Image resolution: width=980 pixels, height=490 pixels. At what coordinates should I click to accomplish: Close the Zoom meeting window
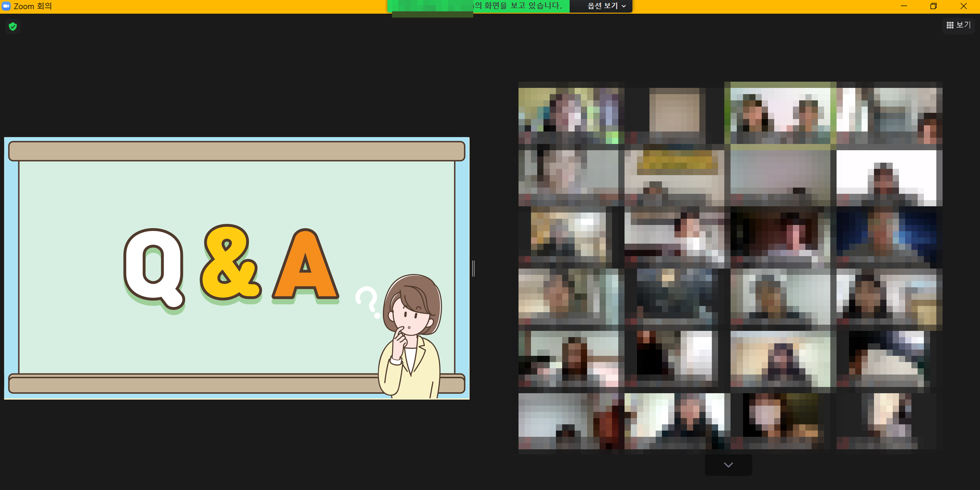(x=963, y=6)
